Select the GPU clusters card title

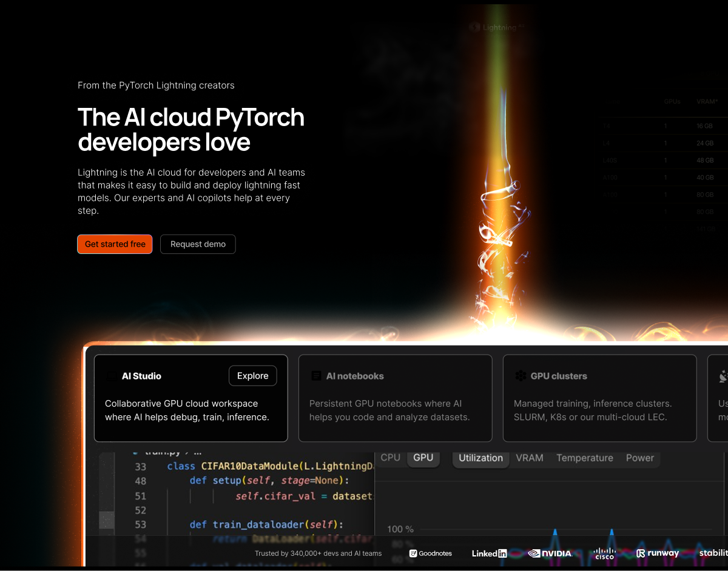tap(559, 376)
